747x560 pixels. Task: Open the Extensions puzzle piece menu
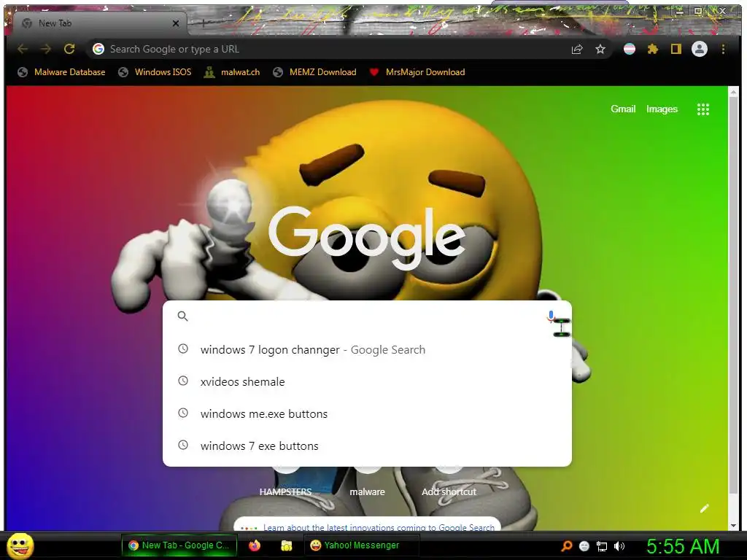point(653,49)
